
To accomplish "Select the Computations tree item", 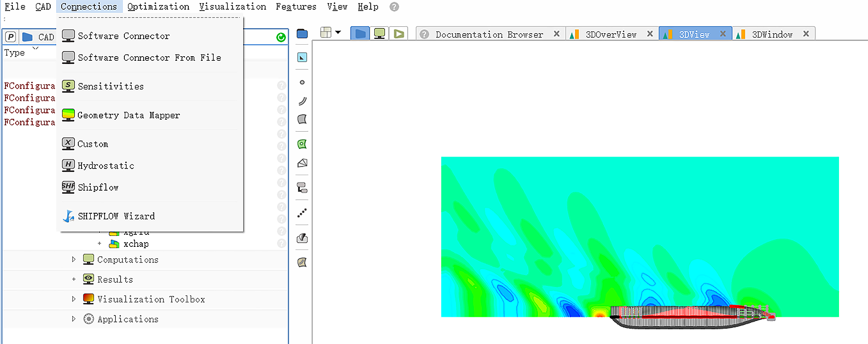I will tap(128, 260).
